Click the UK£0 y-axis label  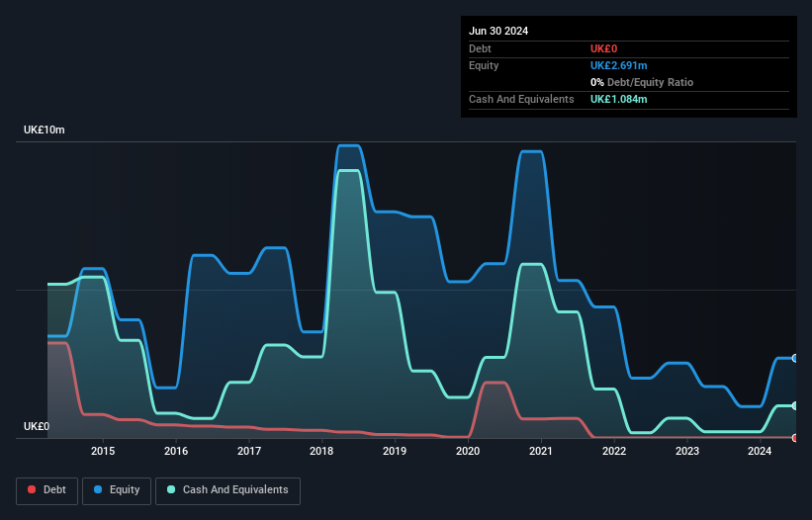pyautogui.click(x=37, y=426)
